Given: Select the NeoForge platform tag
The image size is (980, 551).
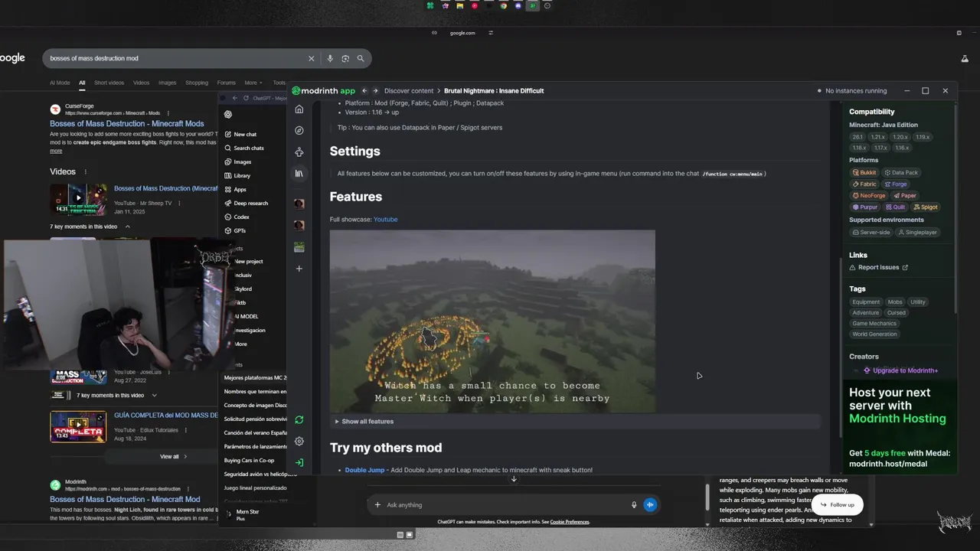Looking at the screenshot, I should pos(870,196).
